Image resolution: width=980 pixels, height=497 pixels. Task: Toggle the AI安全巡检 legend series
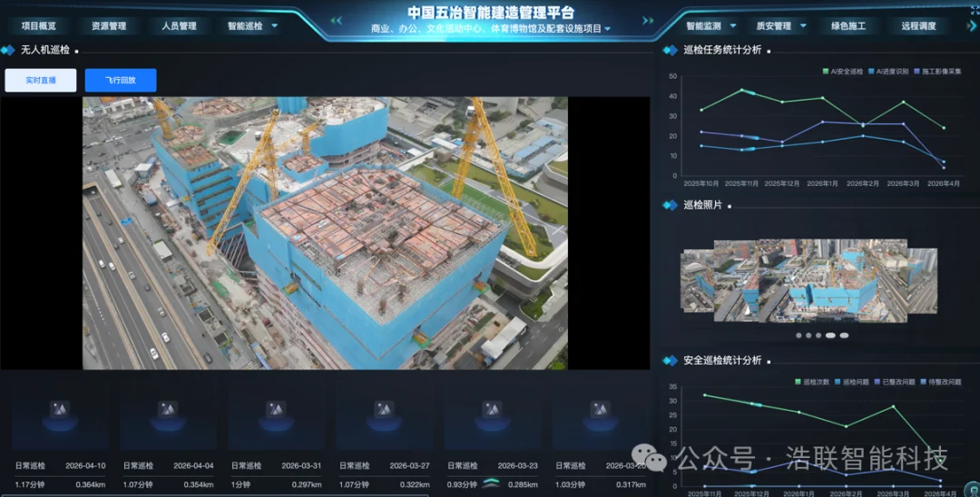[842, 72]
